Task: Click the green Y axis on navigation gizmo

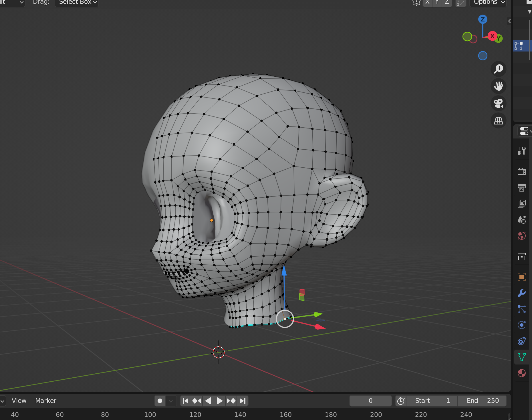Action: 499,38
